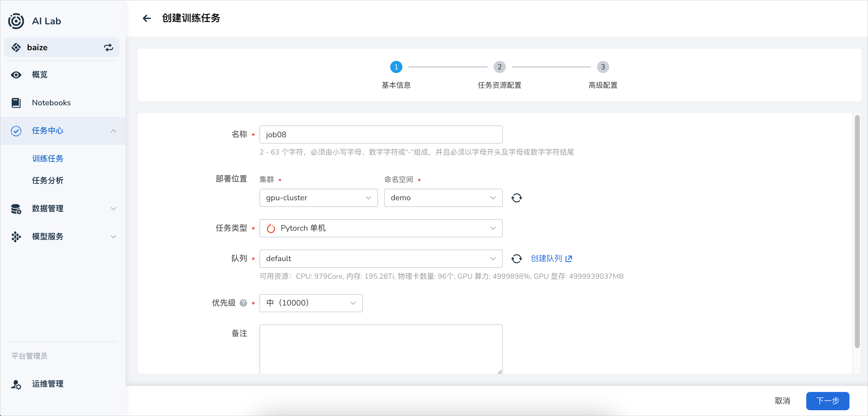
Task: Select 训练任务 submenu item
Action: pyautogui.click(x=47, y=159)
